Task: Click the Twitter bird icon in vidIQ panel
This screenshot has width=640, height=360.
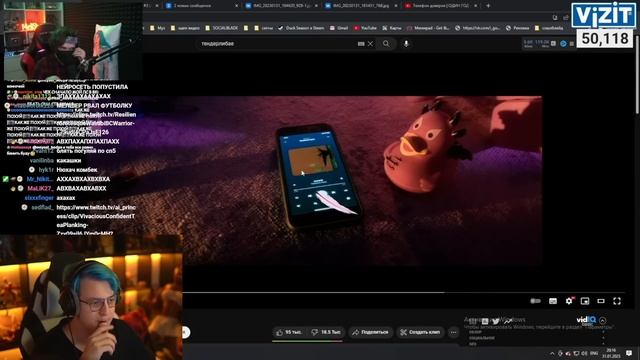Action: point(496,322)
